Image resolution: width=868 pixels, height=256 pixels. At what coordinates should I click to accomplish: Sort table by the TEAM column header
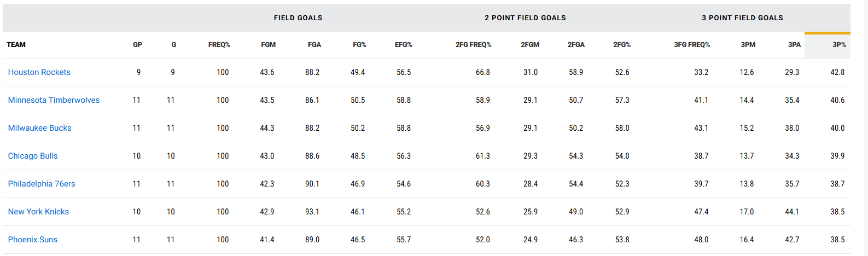pyautogui.click(x=16, y=45)
